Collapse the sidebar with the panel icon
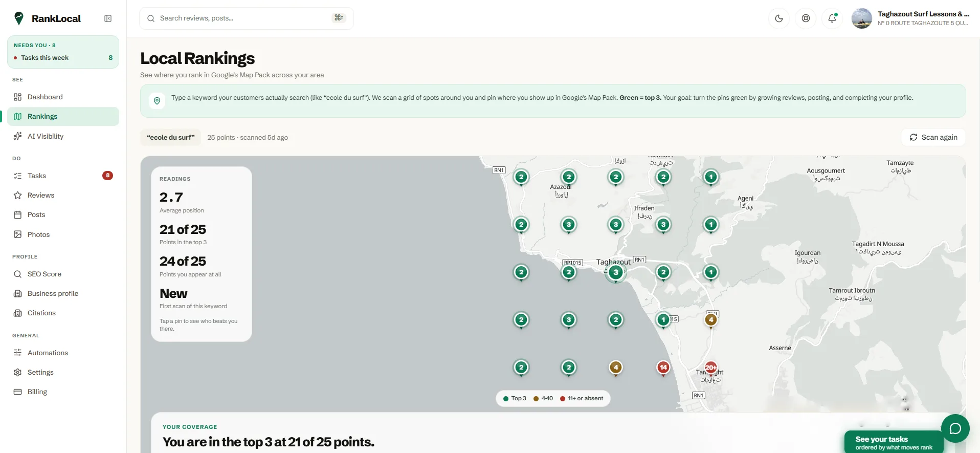Image resolution: width=980 pixels, height=453 pixels. tap(108, 18)
